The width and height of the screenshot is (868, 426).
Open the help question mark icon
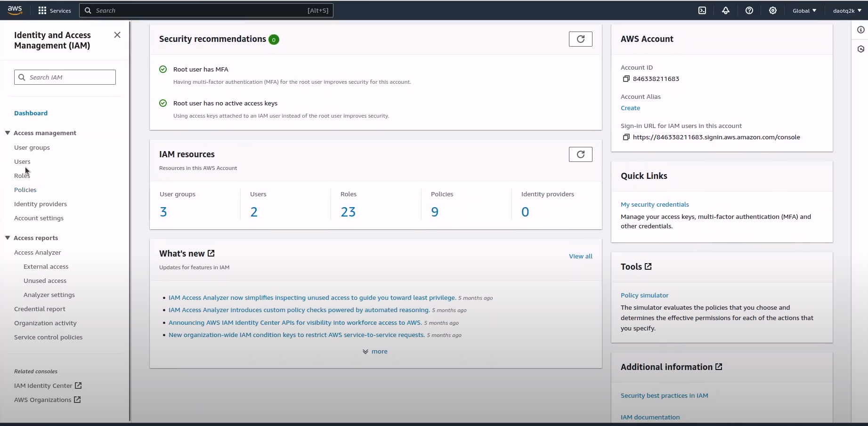point(749,10)
